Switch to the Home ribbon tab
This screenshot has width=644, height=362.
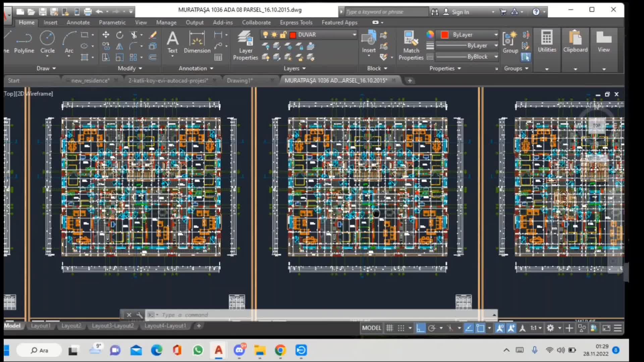point(26,22)
